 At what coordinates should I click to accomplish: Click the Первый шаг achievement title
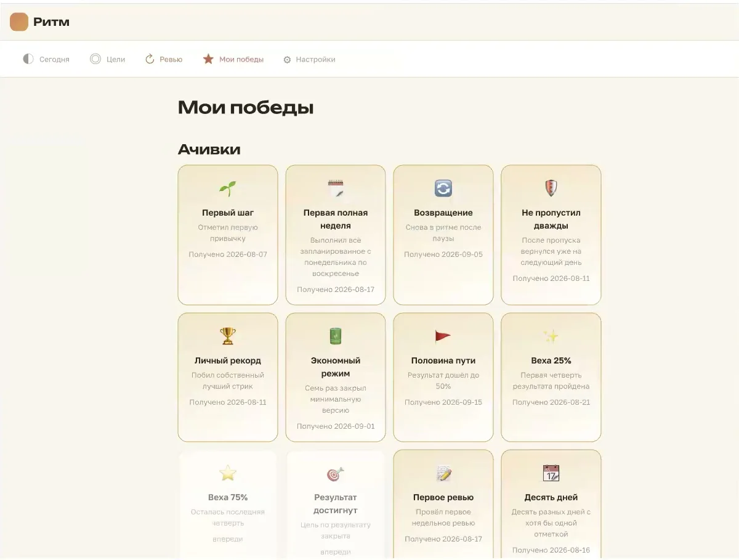tap(228, 213)
